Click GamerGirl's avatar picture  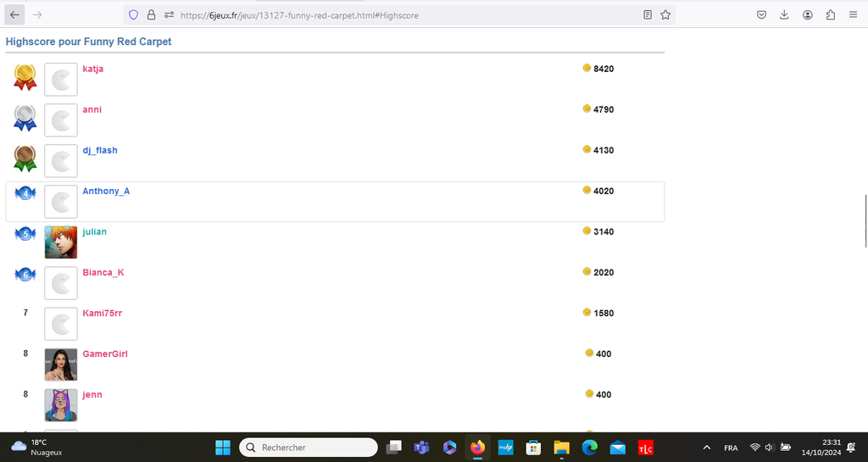(61, 365)
